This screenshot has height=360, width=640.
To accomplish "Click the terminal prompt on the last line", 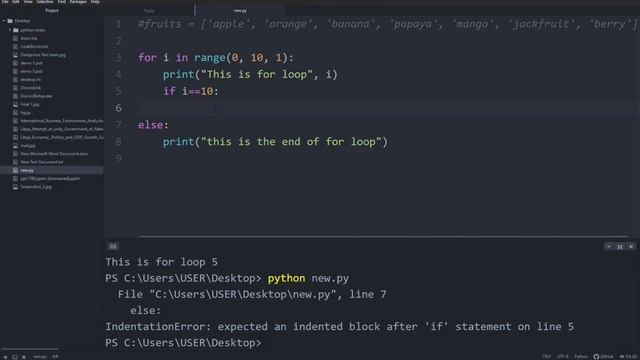I will 183,343.
